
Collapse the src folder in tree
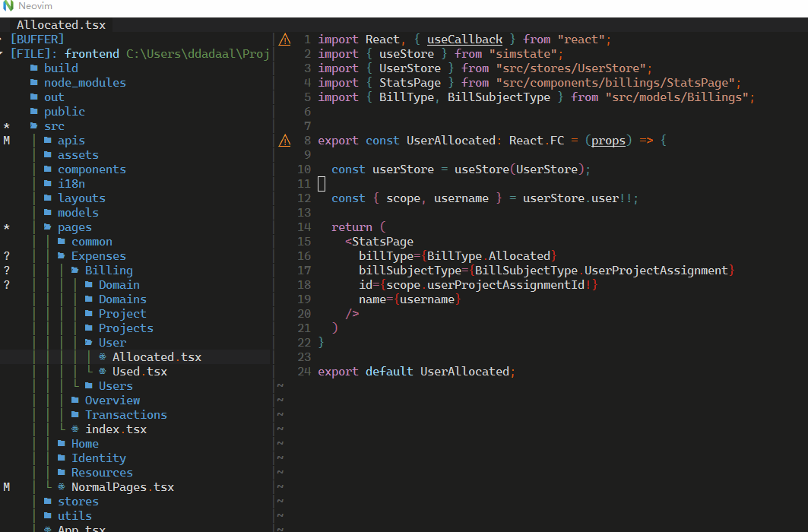click(53, 126)
